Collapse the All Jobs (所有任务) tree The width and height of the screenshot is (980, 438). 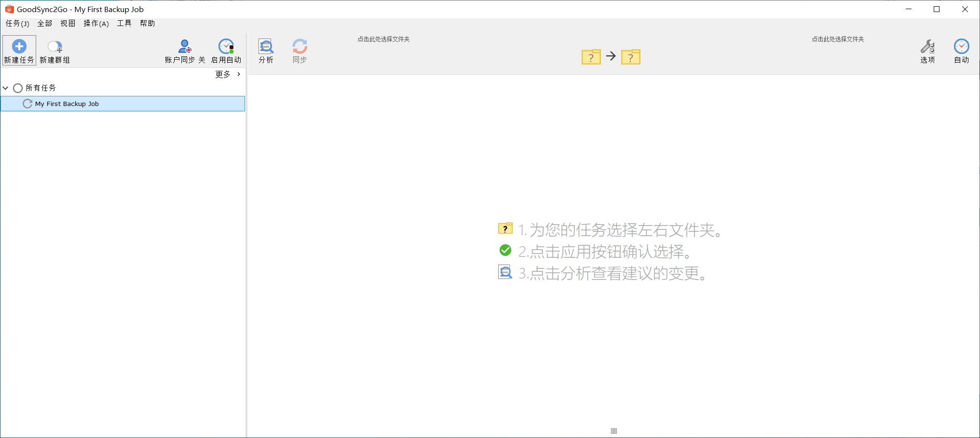6,88
